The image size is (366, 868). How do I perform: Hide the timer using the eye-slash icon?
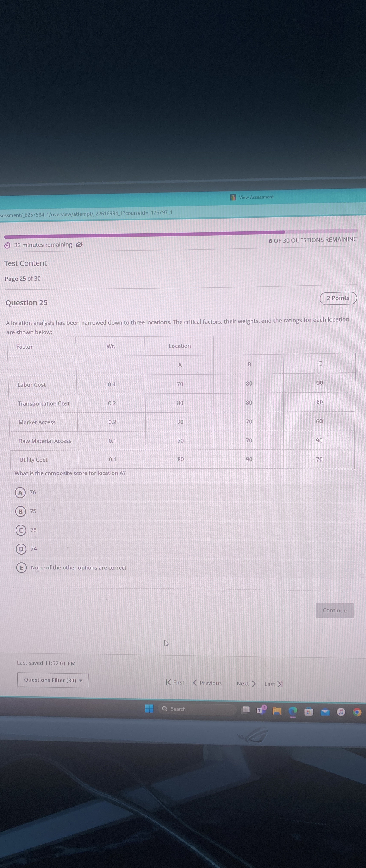(79, 245)
